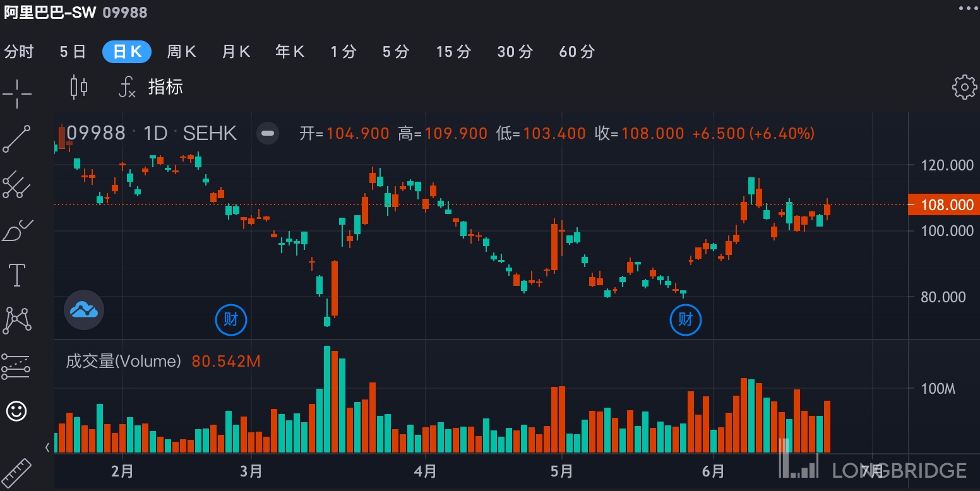
Task: Click the 高=109.900 high price value
Action: (443, 133)
